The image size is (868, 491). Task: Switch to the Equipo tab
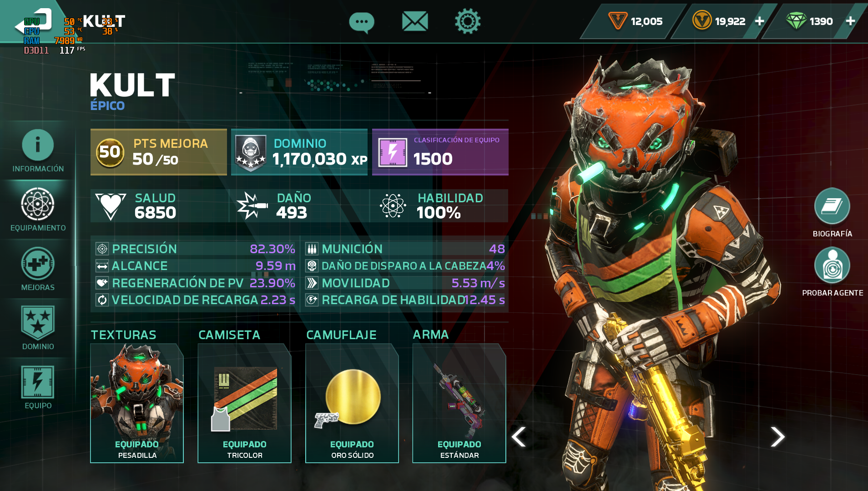click(38, 387)
